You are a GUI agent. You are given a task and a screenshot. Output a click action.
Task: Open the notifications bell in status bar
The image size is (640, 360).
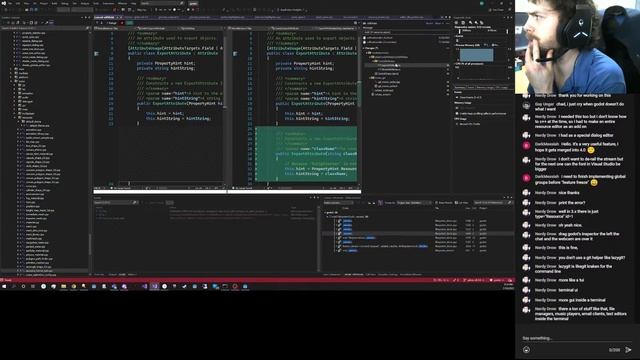click(x=510, y=280)
